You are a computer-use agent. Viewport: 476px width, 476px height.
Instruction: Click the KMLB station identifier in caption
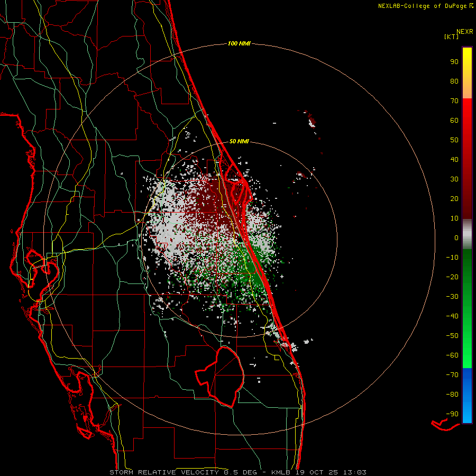point(280,472)
